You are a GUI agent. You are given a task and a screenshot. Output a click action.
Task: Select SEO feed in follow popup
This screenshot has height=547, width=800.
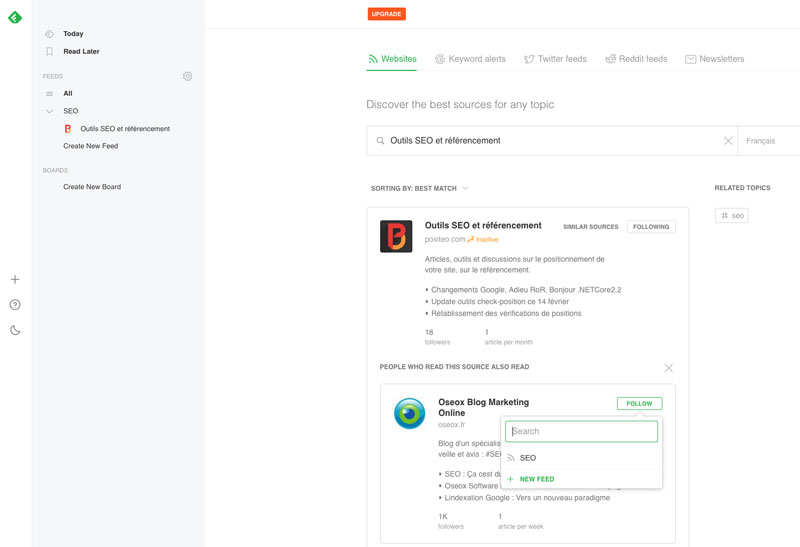point(581,458)
